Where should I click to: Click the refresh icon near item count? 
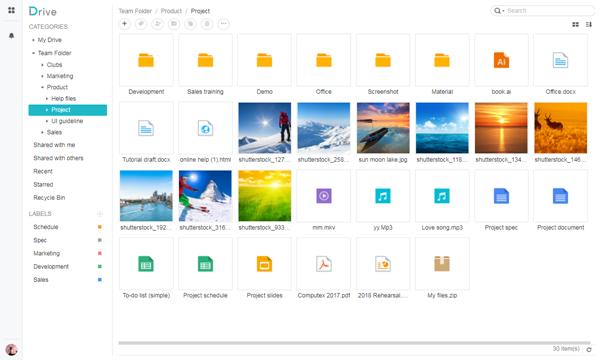(x=589, y=349)
